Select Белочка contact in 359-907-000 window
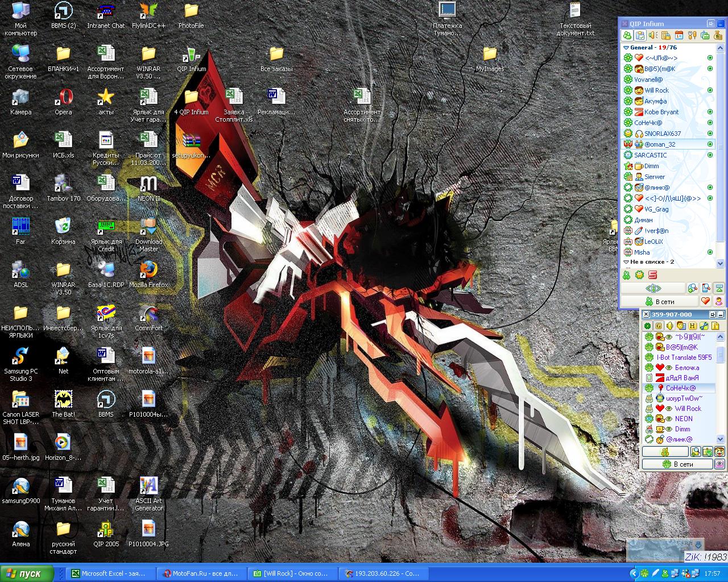 (x=679, y=368)
